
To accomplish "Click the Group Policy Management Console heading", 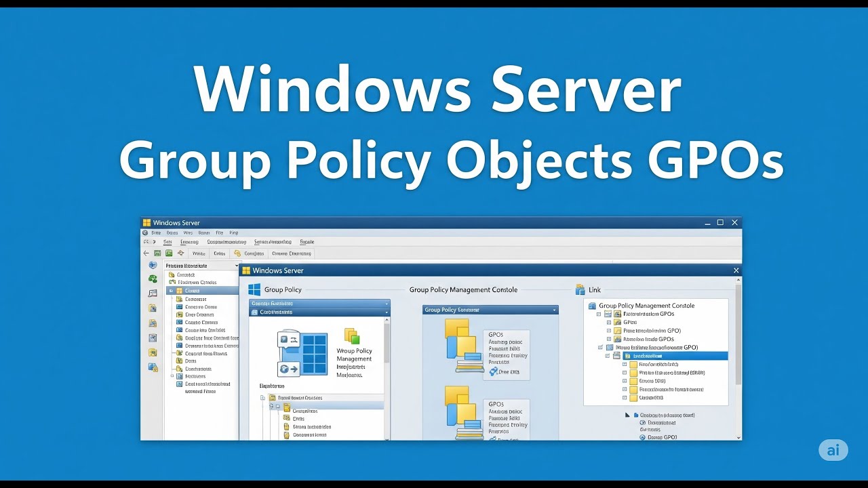I will (463, 289).
